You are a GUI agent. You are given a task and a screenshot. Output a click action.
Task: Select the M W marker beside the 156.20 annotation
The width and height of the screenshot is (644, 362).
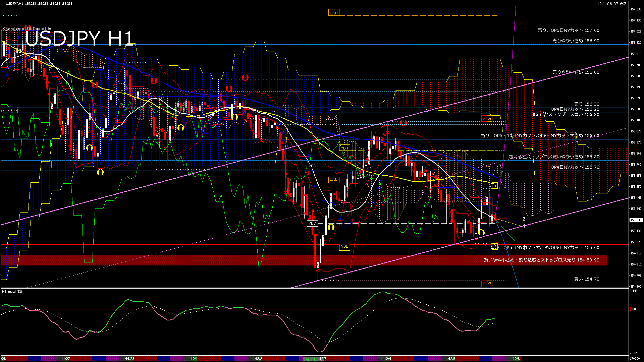tap(486, 119)
